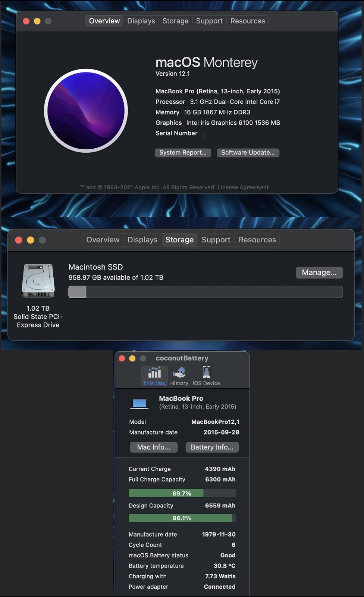Select Support tab in Storage window
The image size is (364, 597).
click(216, 240)
